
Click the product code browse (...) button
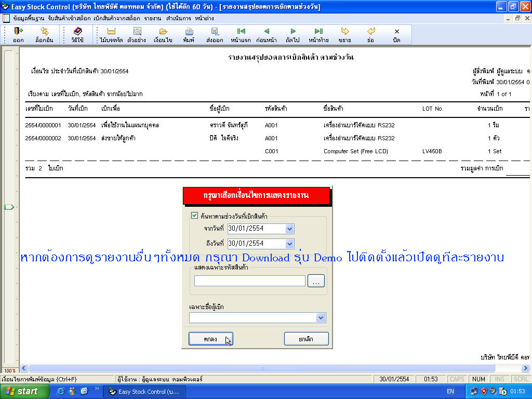coord(316,281)
